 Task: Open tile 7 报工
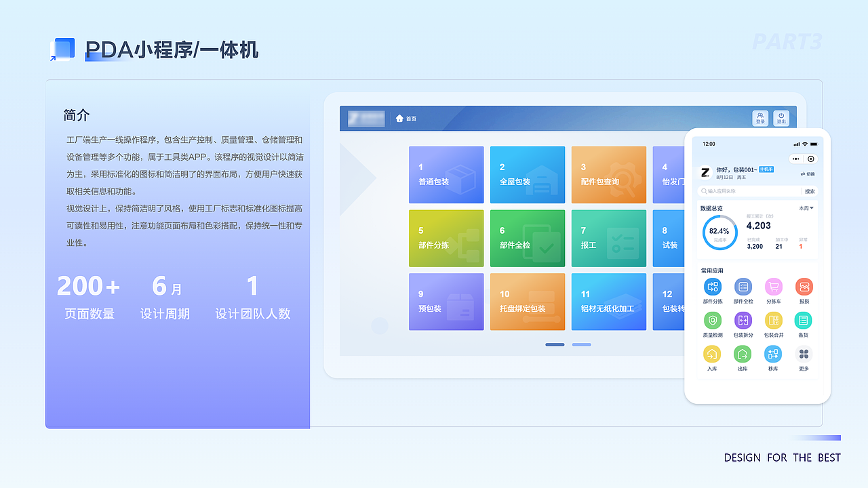[x=609, y=239]
